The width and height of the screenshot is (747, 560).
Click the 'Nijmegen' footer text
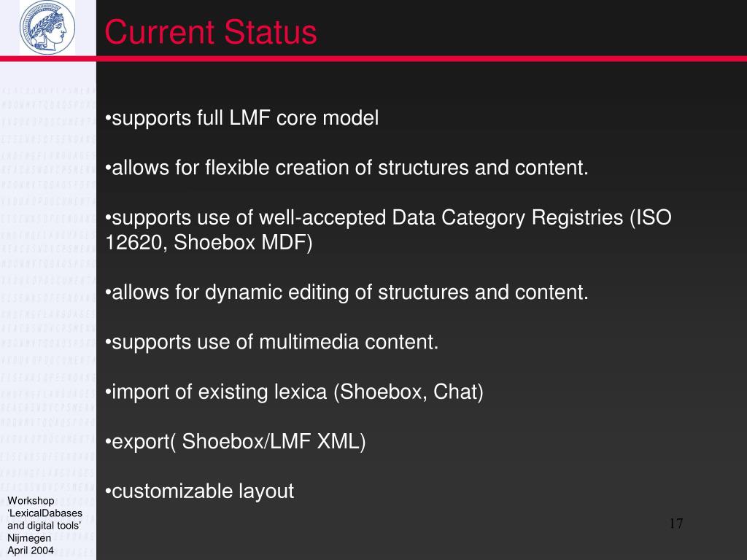pos(29,538)
